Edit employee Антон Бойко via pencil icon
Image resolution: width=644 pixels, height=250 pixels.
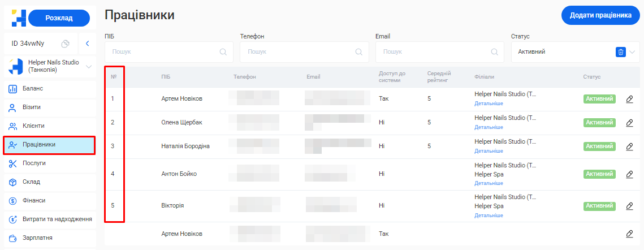(x=629, y=174)
